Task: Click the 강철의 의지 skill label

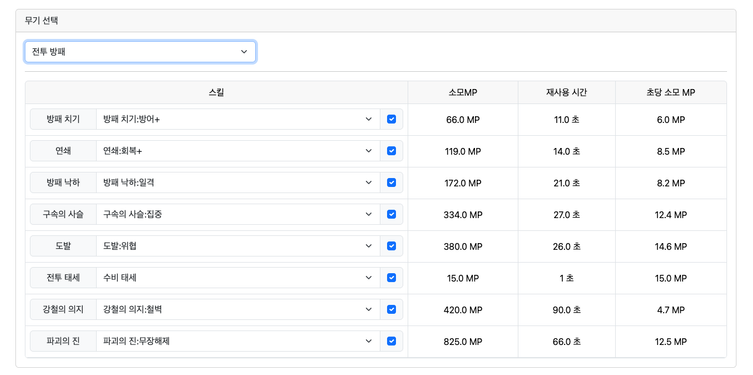Action: (63, 309)
